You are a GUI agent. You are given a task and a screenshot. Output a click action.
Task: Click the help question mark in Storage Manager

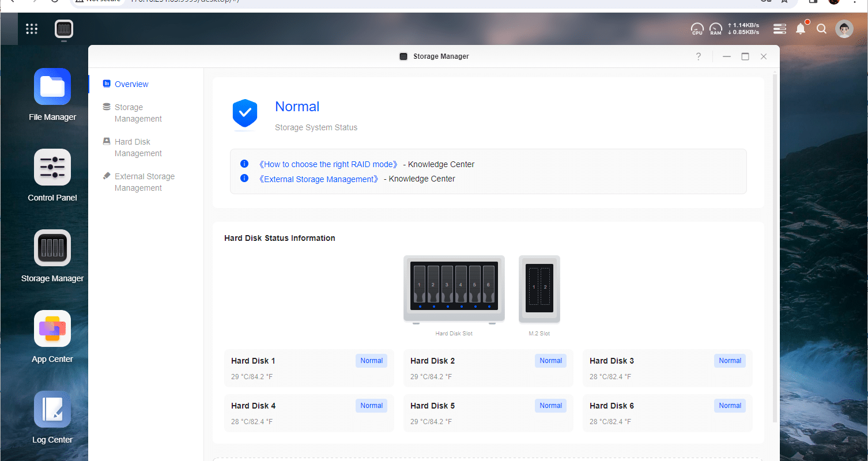tap(699, 56)
